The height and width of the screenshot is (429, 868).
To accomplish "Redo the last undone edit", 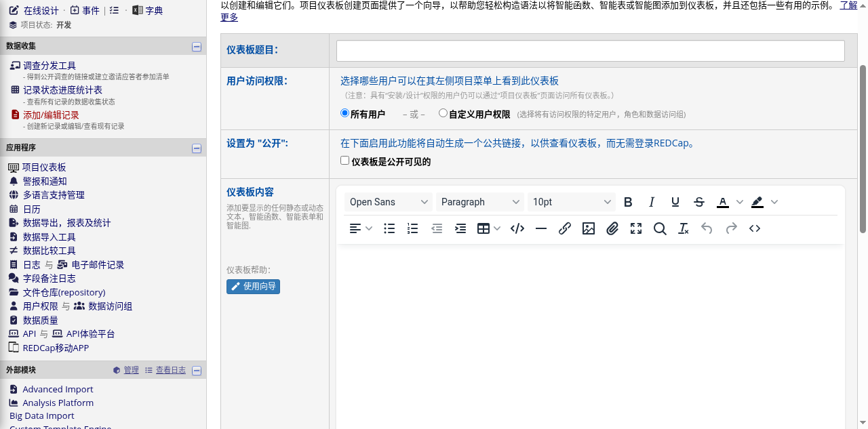I will (731, 228).
